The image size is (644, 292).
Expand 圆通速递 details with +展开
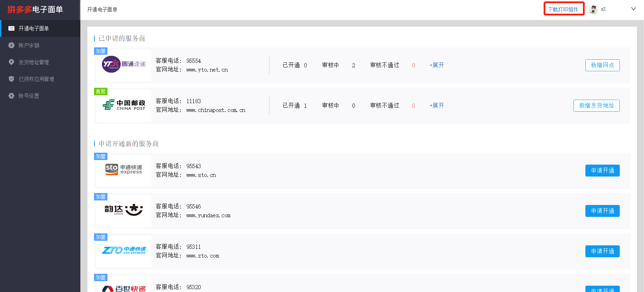point(437,65)
